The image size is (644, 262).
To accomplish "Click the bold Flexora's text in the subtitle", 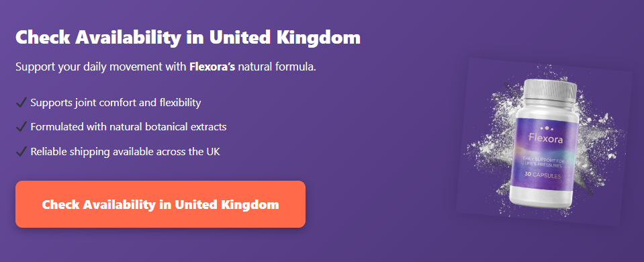I will tap(212, 67).
